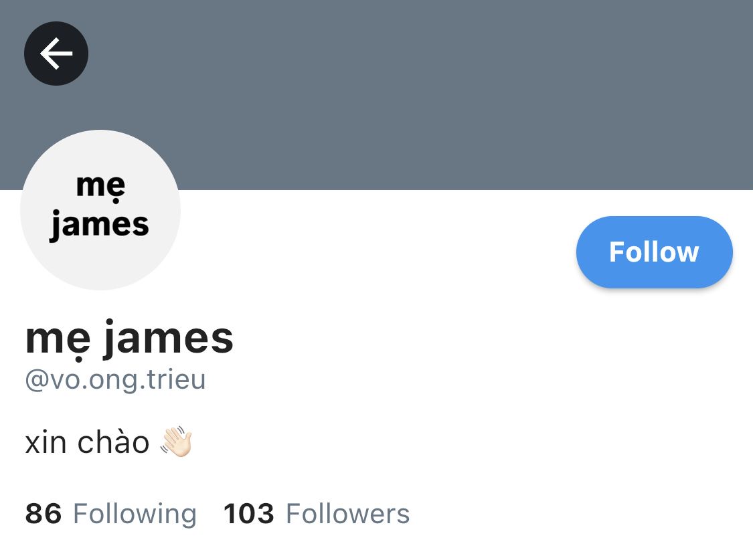The height and width of the screenshot is (560, 753).
Task: Open the 103 Followers list
Action: (x=317, y=513)
